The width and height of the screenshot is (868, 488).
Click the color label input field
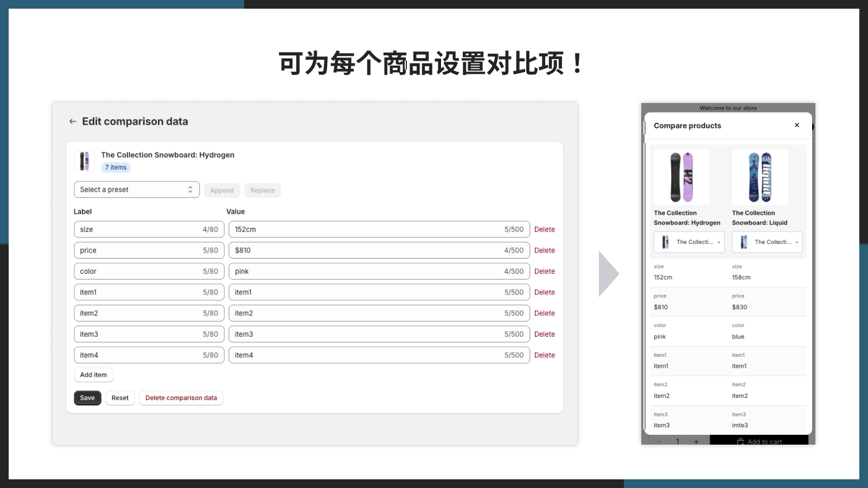149,271
